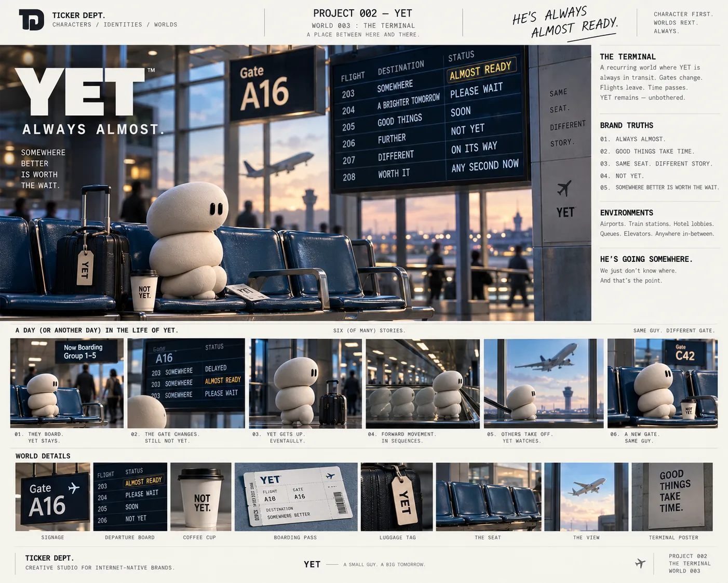Click the "PROJECT 002 — YET" header title
Viewport: 728px width, 583px height.
click(362, 14)
